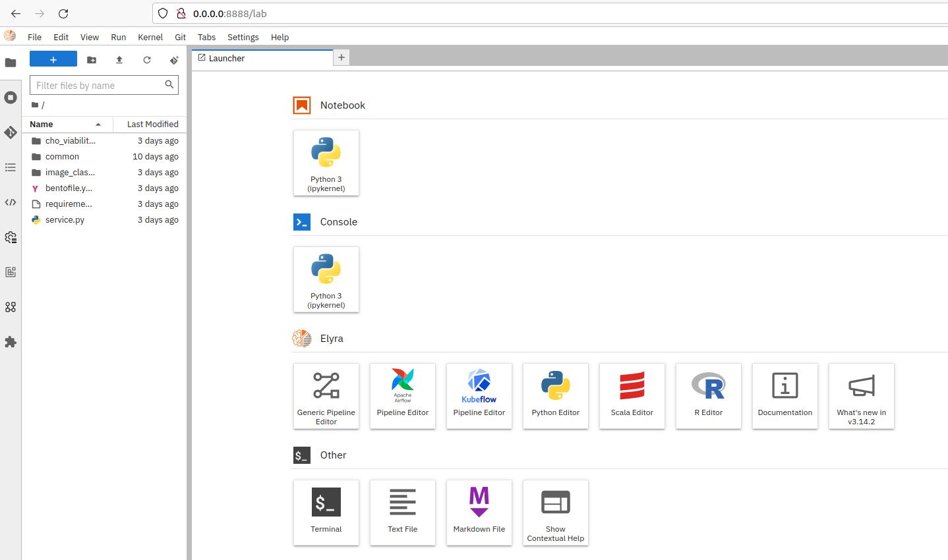Open the File Browser sidebar tab
948x560 pixels.
[x=11, y=63]
